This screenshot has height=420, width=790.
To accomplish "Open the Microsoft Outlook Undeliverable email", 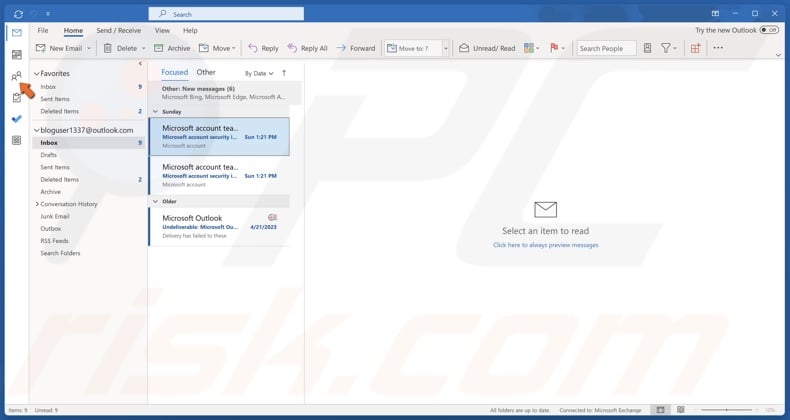I will click(219, 227).
